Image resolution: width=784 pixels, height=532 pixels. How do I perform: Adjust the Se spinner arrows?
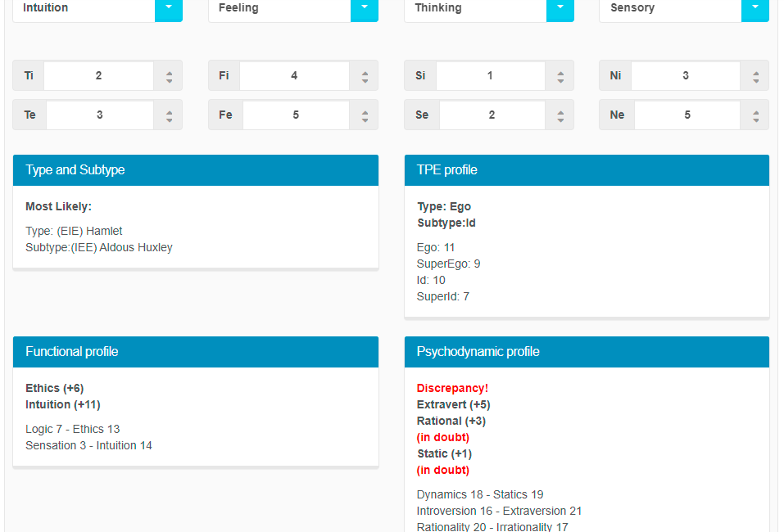[560, 116]
